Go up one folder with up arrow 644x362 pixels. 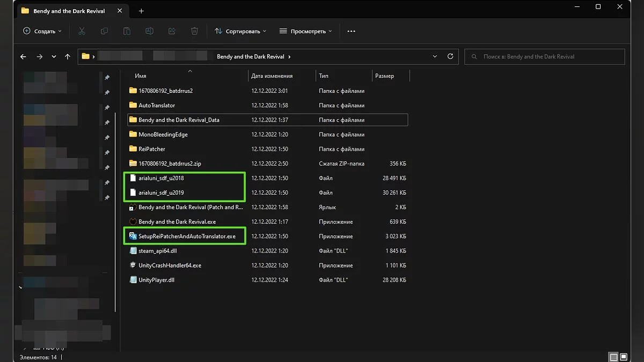[x=67, y=56]
